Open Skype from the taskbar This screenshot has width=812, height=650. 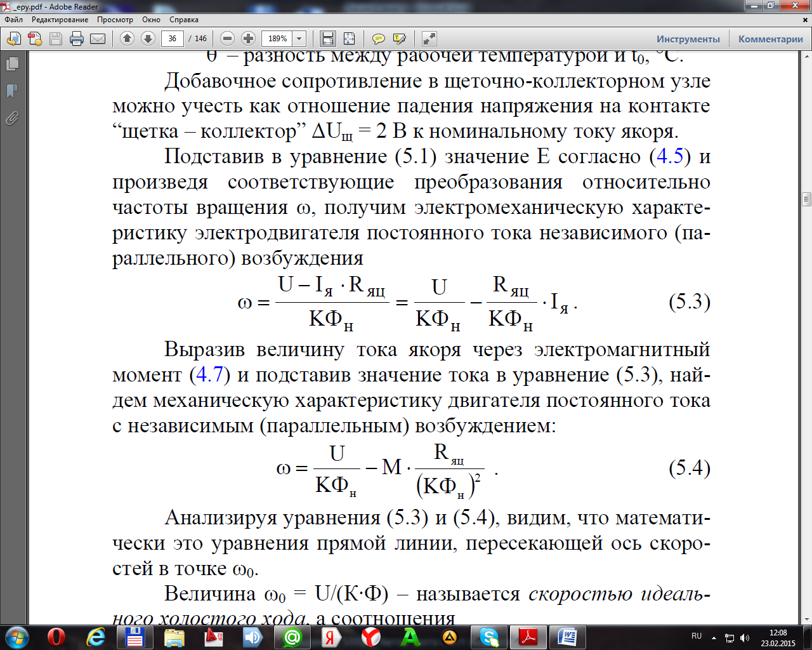489,637
